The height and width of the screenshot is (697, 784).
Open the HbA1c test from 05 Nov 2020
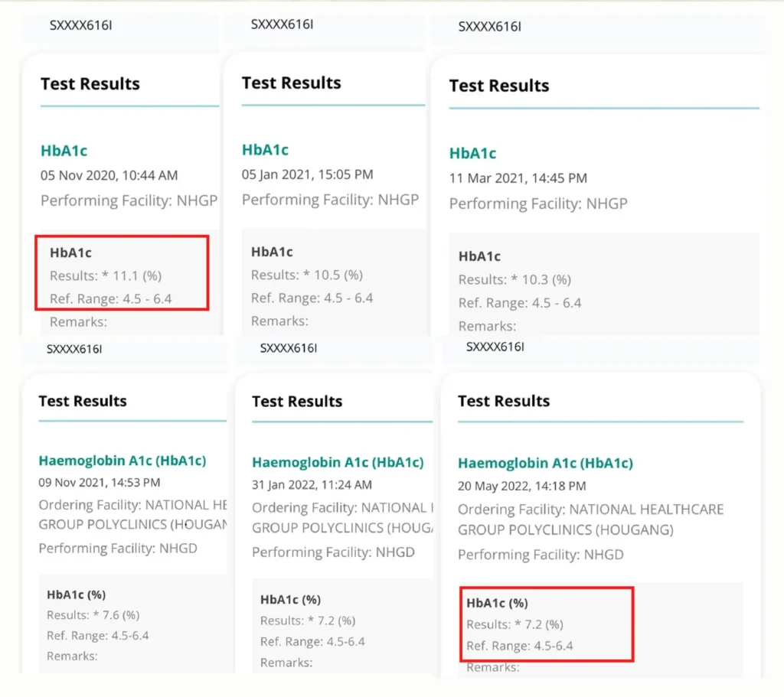coord(64,151)
